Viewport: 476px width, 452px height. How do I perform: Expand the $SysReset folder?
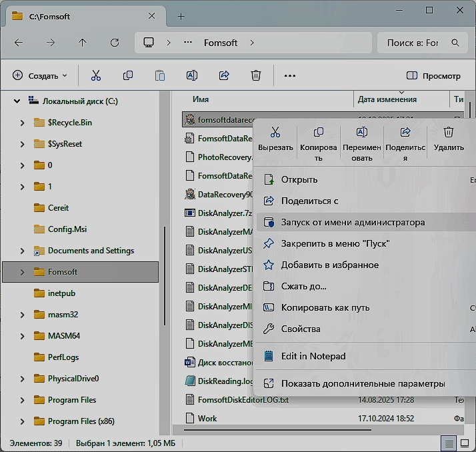tap(22, 144)
